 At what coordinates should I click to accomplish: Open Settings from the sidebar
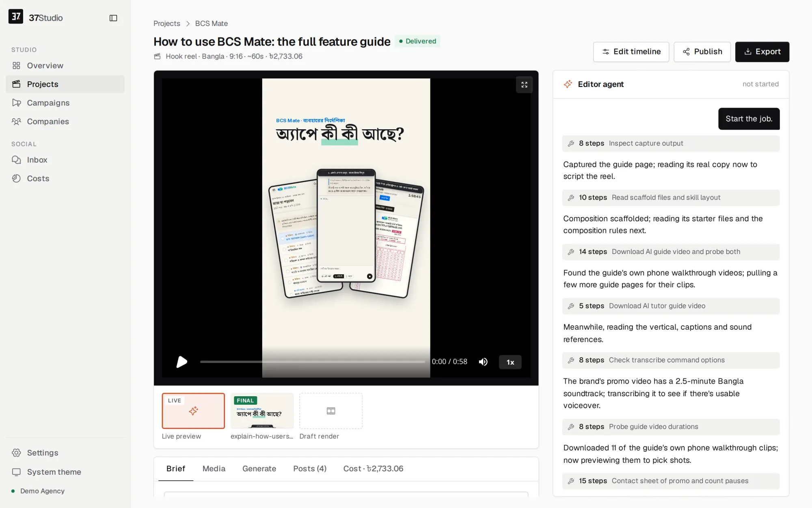[x=65, y=453]
